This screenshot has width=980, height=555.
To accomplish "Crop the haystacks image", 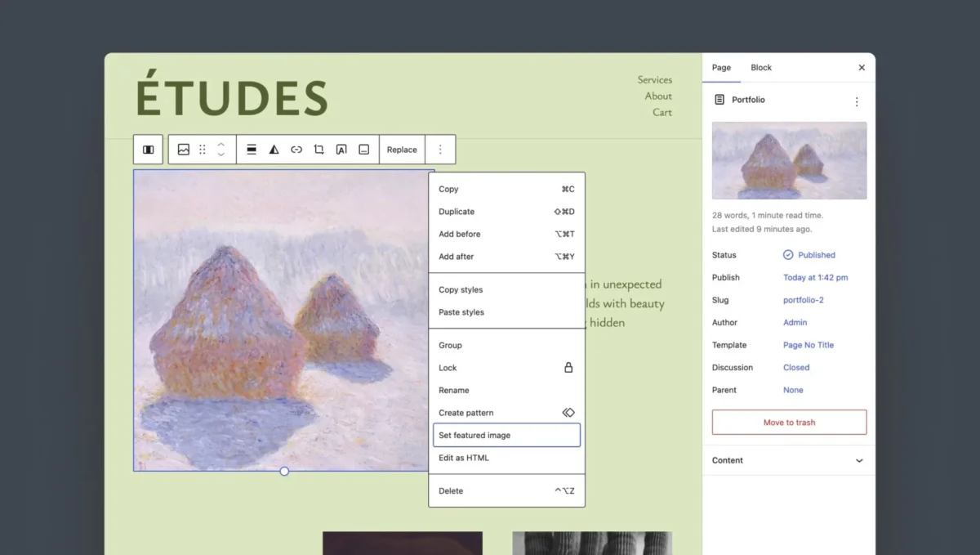I will pyautogui.click(x=318, y=150).
